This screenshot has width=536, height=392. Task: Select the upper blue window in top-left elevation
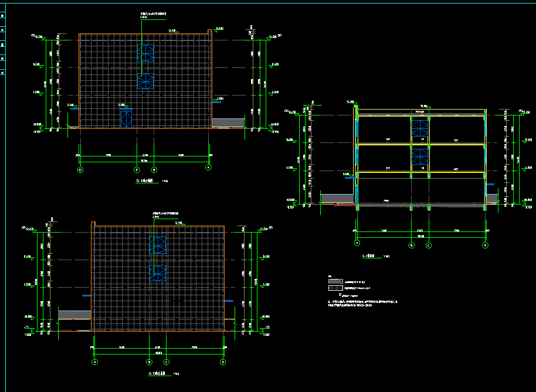click(145, 53)
